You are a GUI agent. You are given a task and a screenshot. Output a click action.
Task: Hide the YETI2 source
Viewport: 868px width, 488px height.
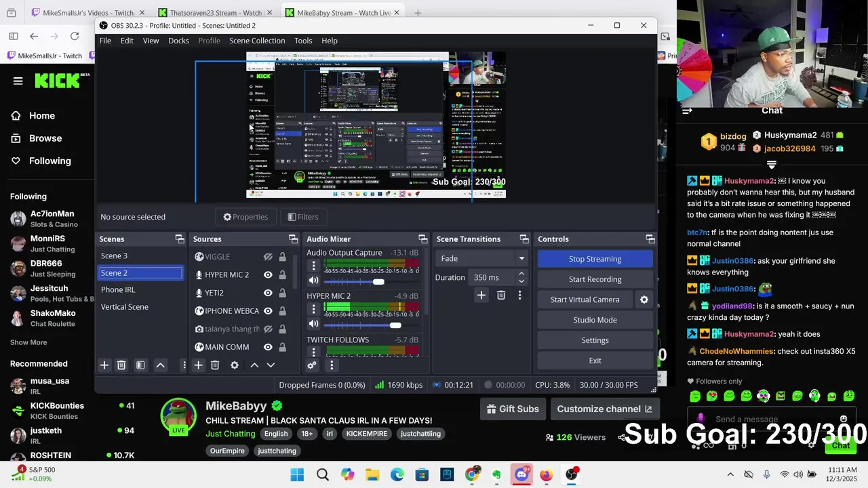(268, 293)
